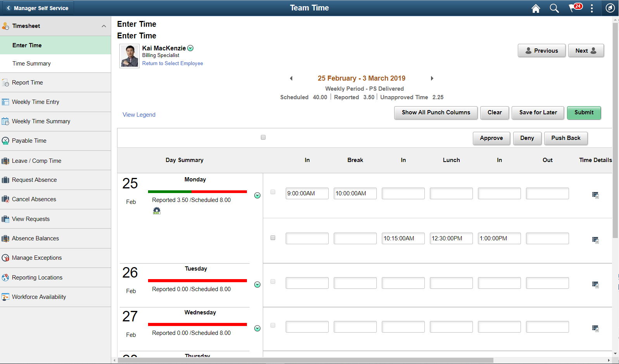Click the Request Absence suitcase icon
Screen dimensions: 619x364
point(5,180)
